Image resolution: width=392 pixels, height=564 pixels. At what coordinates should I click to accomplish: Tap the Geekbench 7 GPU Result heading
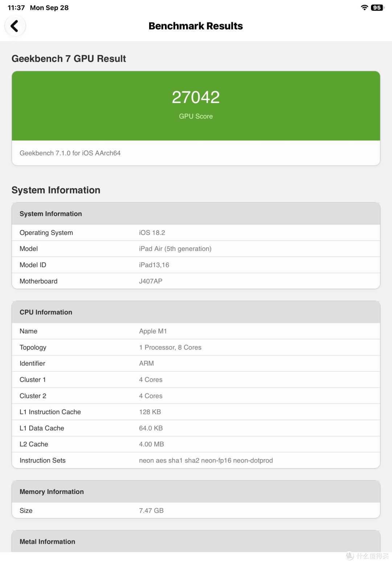69,58
